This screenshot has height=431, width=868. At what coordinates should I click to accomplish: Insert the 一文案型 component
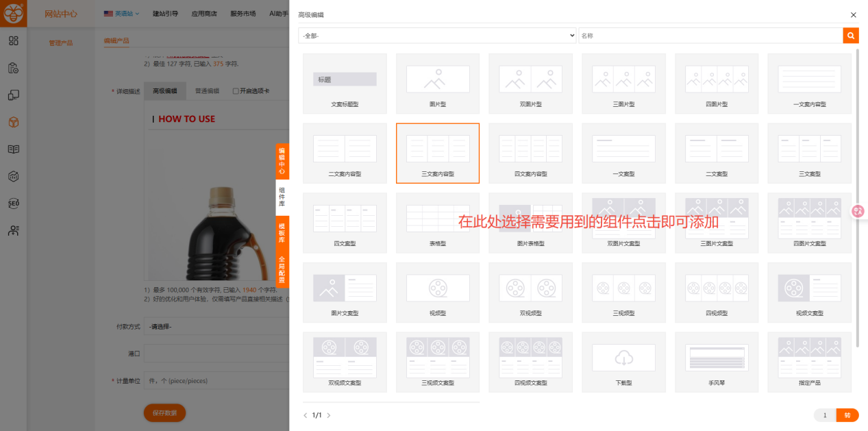pyautogui.click(x=623, y=153)
